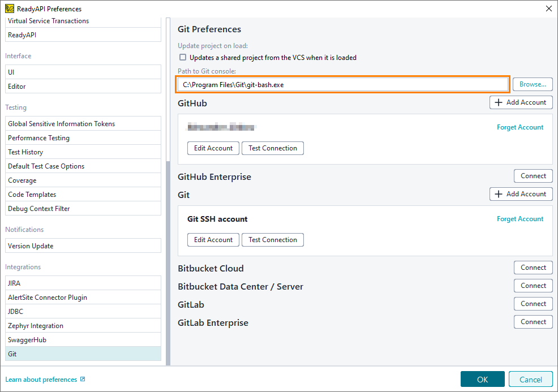The height and width of the screenshot is (392, 558).
Task: Enable updating shared project from VCS on load
Action: pyautogui.click(x=183, y=57)
